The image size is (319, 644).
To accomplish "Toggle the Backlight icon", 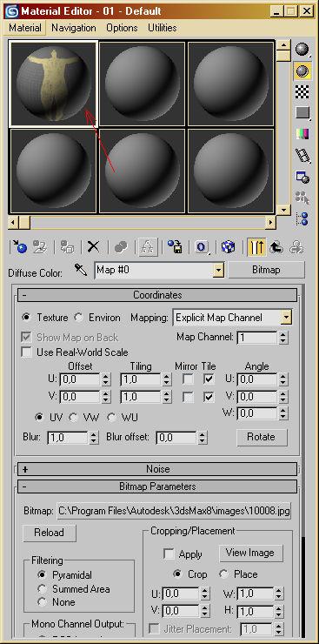I will [302, 71].
